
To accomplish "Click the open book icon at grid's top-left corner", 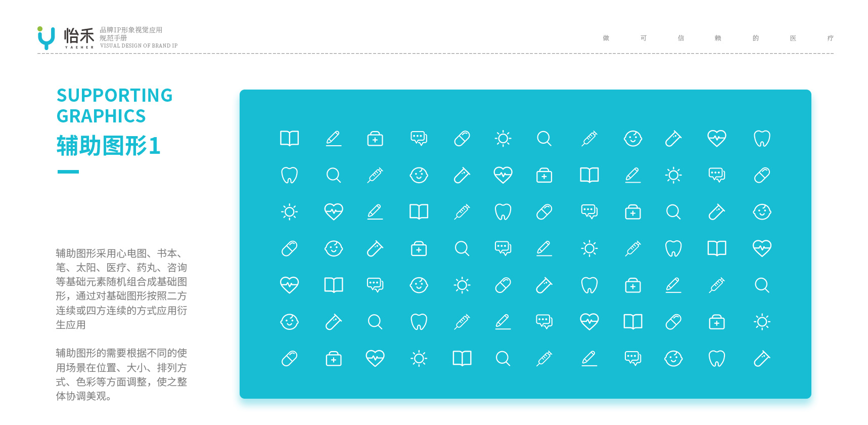I will pos(290,138).
